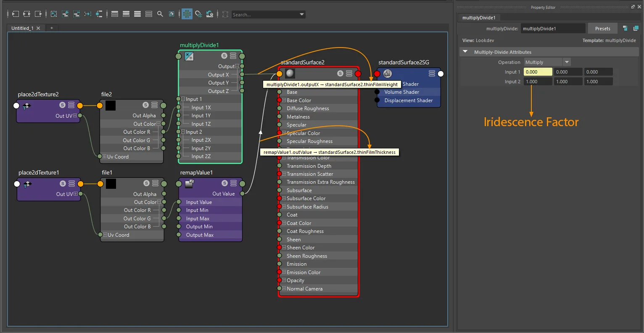Viewport: 644px width, 333px height.
Task: Show input connections using first toolbar icon
Action: pyautogui.click(x=16, y=14)
